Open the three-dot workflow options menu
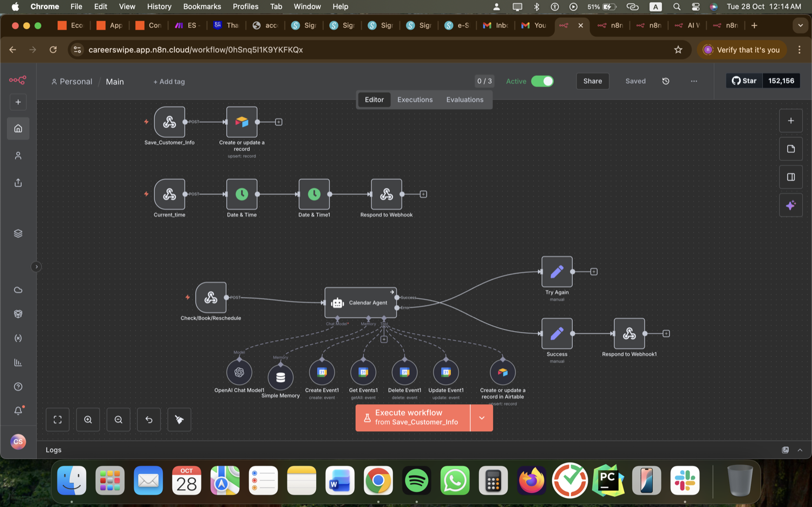The width and height of the screenshot is (812, 507). tap(694, 81)
